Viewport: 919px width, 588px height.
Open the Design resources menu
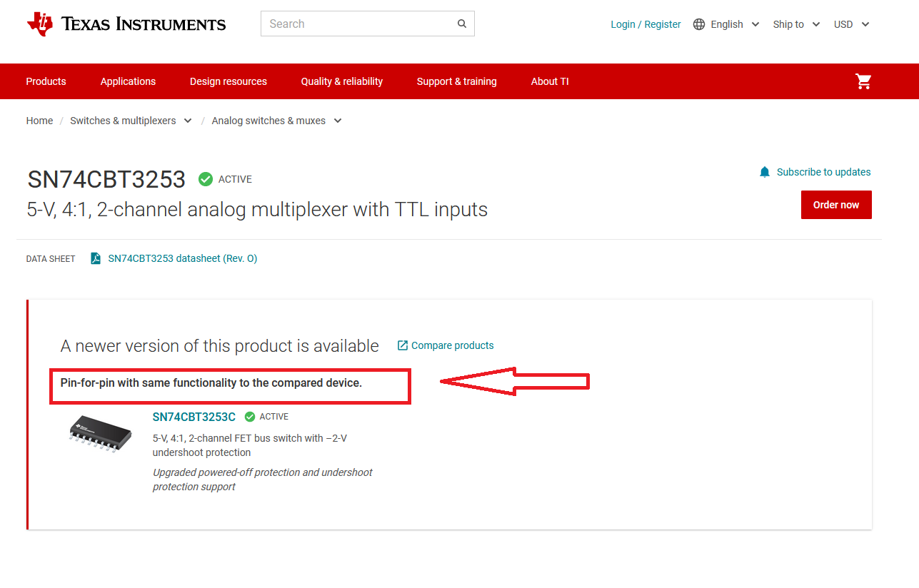click(229, 81)
